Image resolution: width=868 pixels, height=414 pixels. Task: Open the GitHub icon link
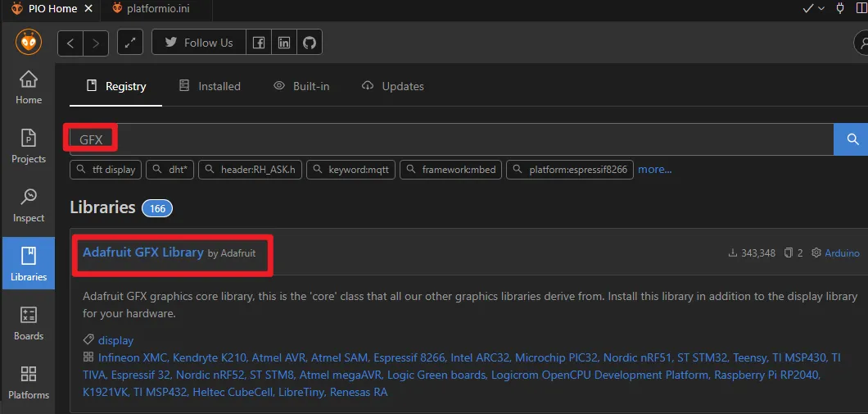click(x=309, y=43)
